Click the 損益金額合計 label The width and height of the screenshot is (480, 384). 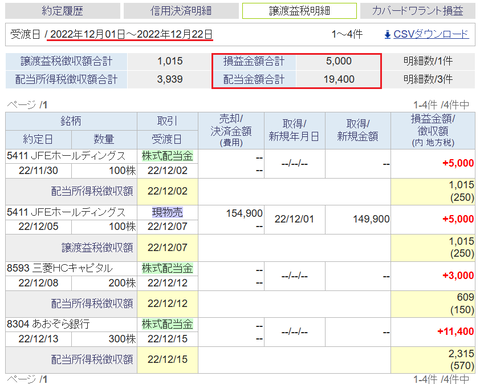coord(254,61)
